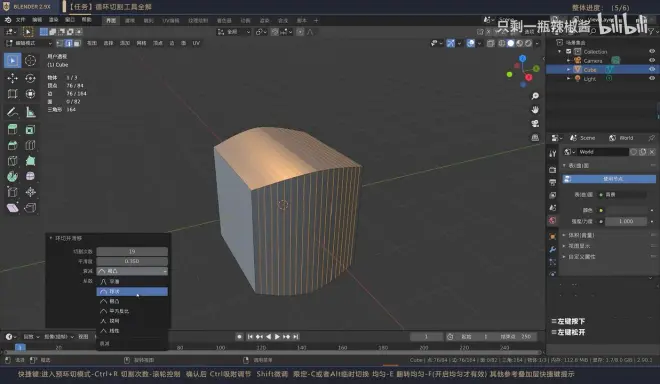Collapse the loop cut and slide panel
Image resolution: width=660 pixels, height=384 pixels.
tap(51, 238)
